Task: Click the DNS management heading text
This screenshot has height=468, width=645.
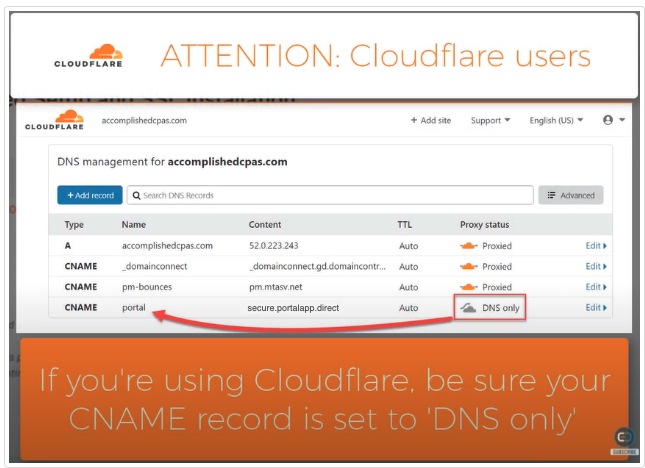Action: 172,162
